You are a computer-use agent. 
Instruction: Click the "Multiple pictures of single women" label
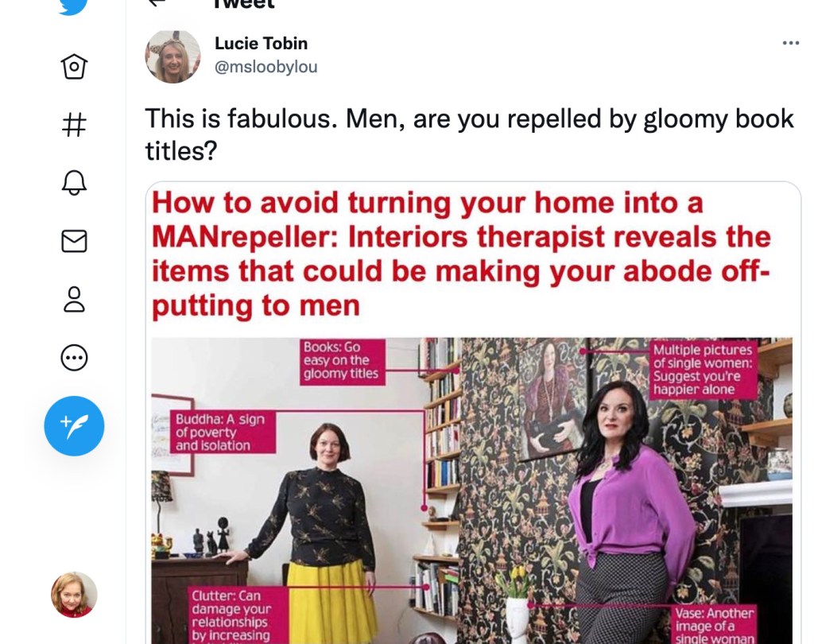tap(703, 370)
